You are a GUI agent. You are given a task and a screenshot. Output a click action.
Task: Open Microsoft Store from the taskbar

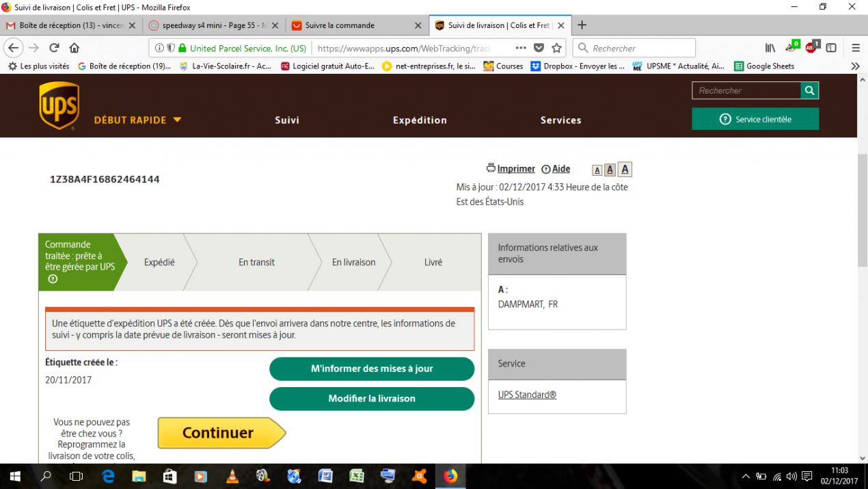pos(170,477)
